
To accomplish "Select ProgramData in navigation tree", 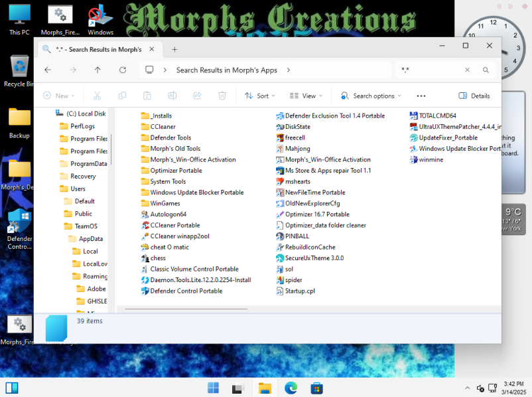I will tap(84, 164).
